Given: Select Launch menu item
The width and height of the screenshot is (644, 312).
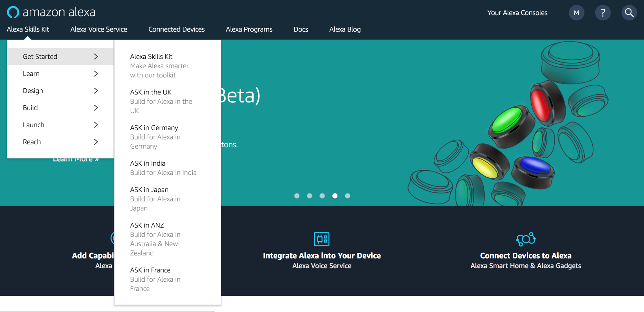Looking at the screenshot, I should pos(60,125).
